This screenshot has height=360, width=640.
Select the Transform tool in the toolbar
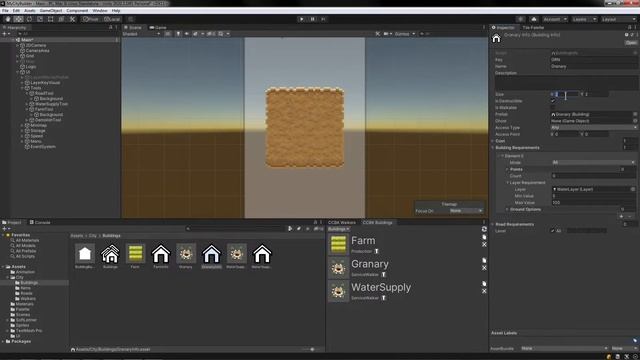click(61, 19)
